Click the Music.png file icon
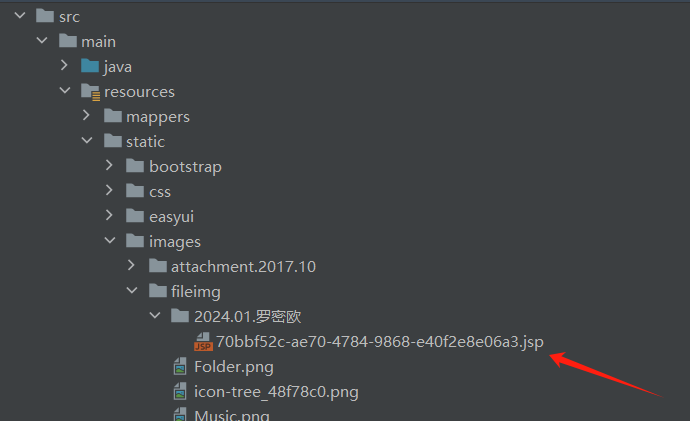 [x=180, y=414]
